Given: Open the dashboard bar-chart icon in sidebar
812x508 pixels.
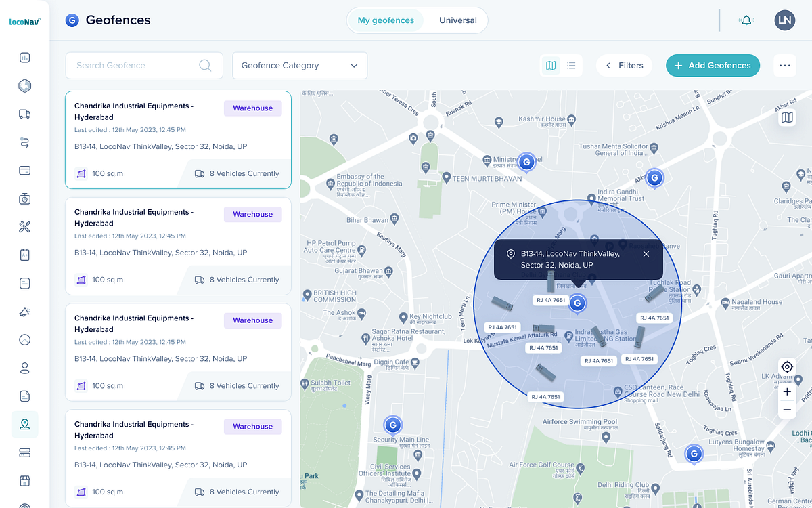Looking at the screenshot, I should point(24,58).
